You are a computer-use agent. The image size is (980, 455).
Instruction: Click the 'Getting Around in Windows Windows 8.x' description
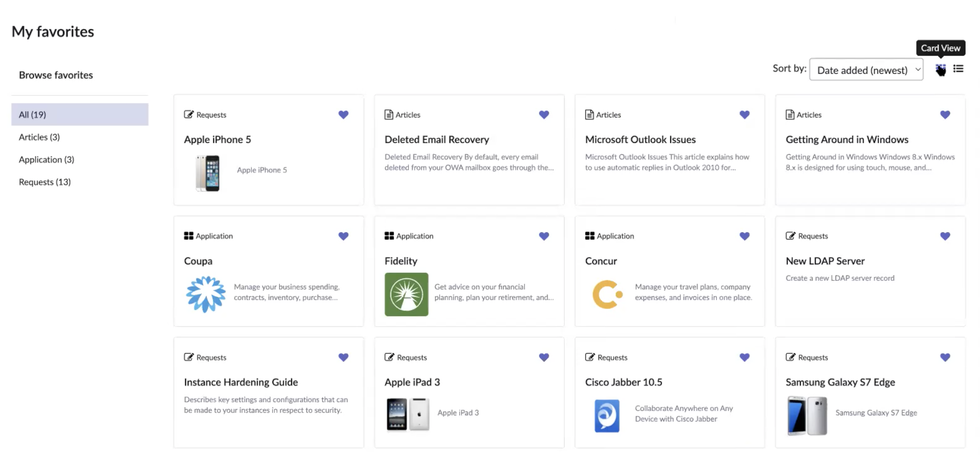click(870, 162)
